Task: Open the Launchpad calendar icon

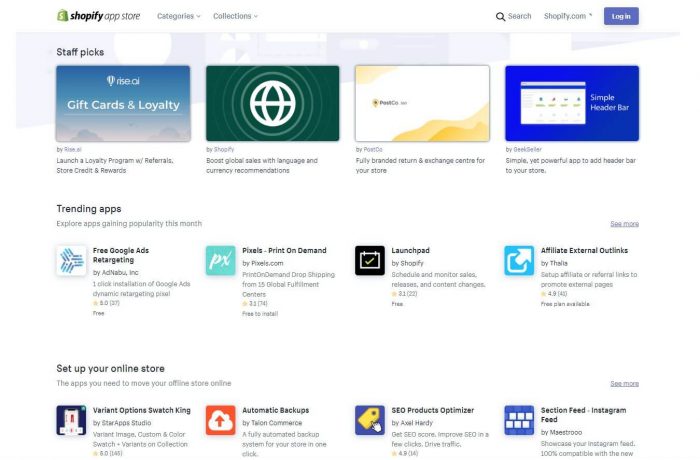Action: point(370,260)
